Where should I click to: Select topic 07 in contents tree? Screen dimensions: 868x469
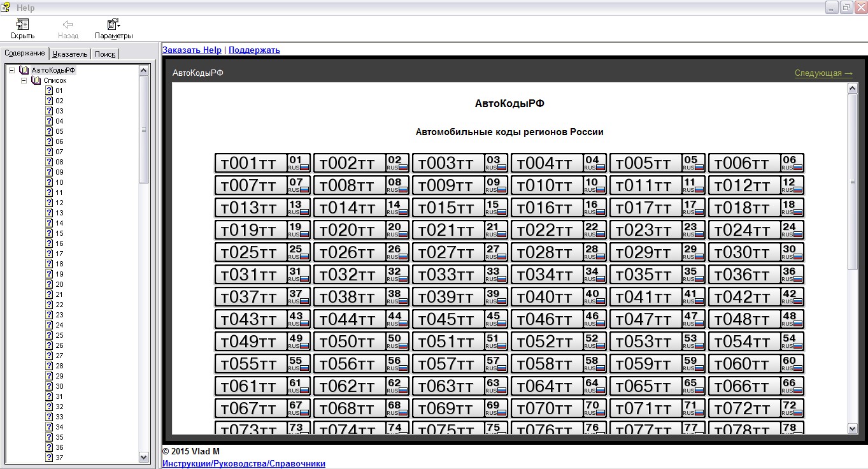[59, 152]
